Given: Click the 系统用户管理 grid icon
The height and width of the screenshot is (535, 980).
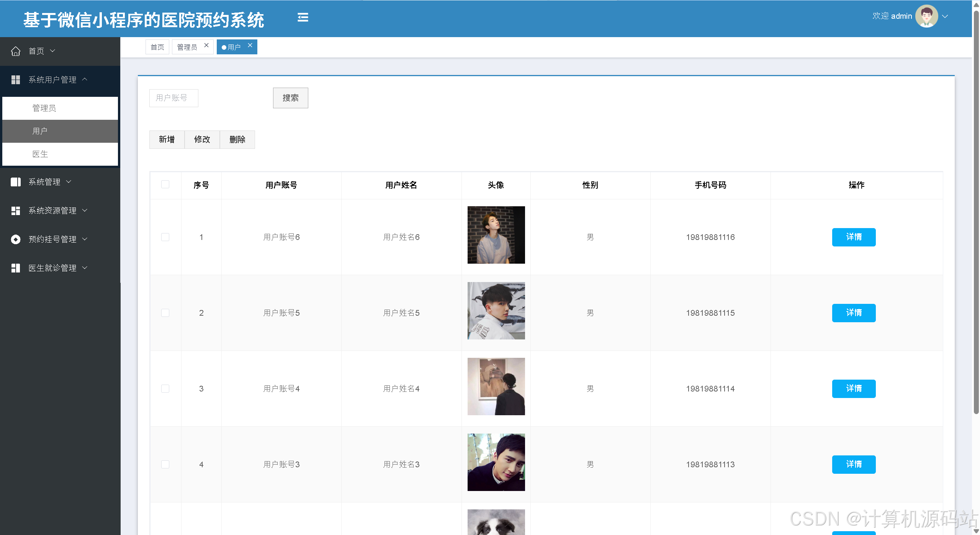Looking at the screenshot, I should [x=16, y=80].
